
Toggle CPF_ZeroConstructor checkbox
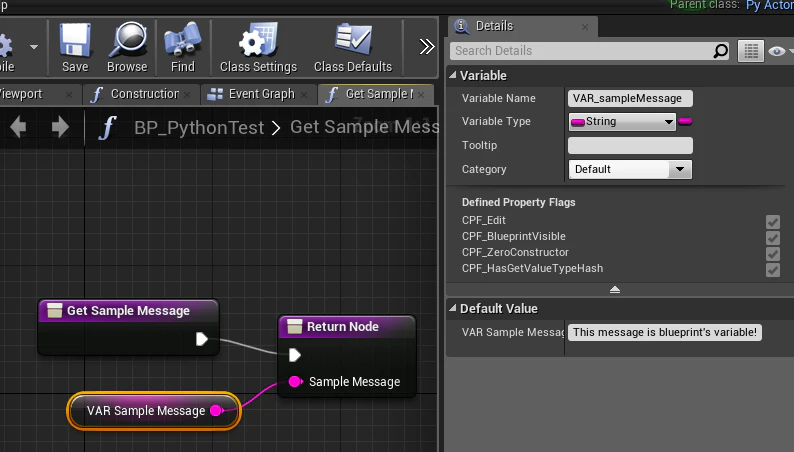click(x=773, y=254)
